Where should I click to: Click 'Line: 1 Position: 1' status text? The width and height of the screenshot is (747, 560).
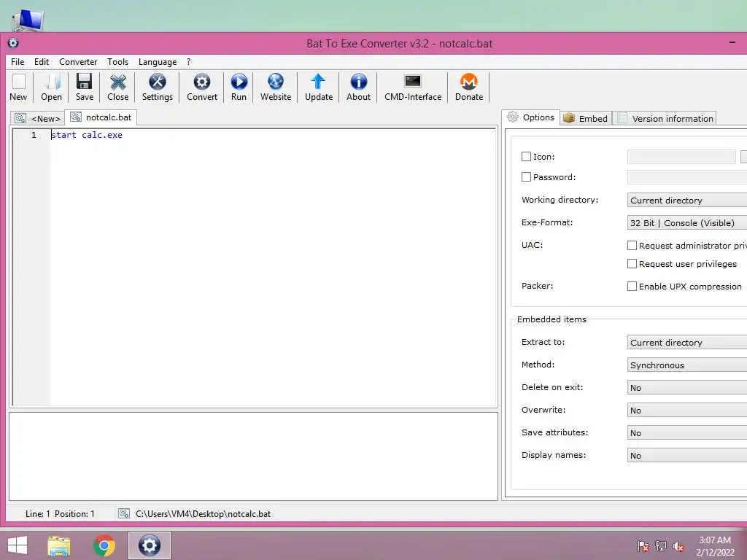click(60, 514)
